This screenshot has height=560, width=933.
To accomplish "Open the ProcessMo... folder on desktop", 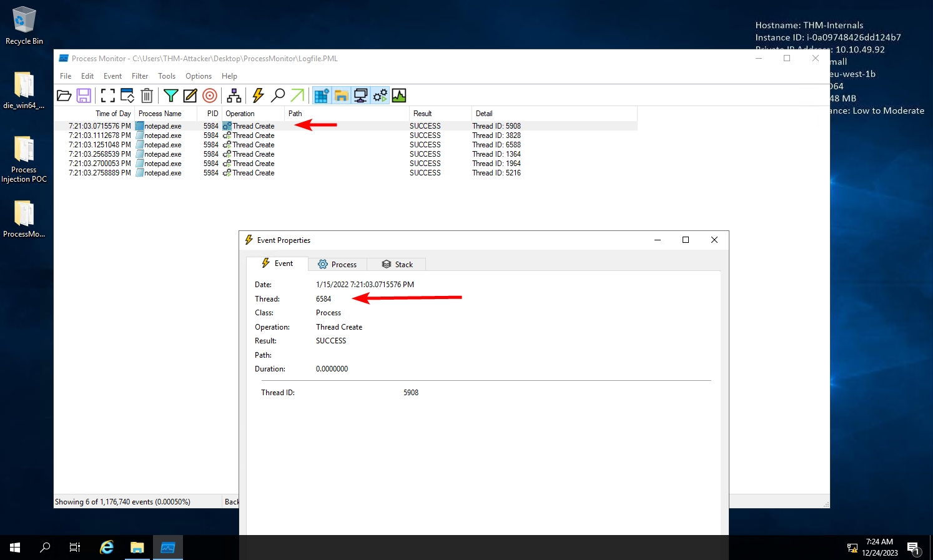I will [24, 219].
